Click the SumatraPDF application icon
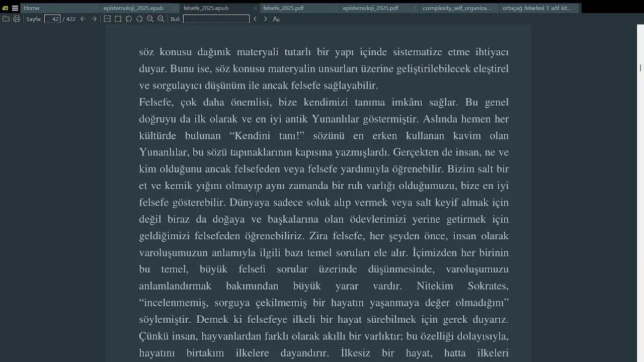This screenshot has height=362, width=644. pyautogui.click(x=5, y=8)
